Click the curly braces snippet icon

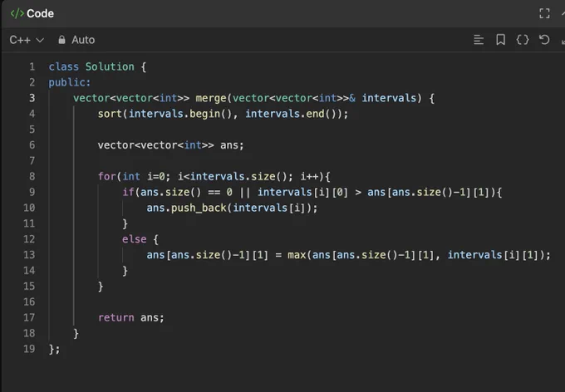pyautogui.click(x=523, y=40)
